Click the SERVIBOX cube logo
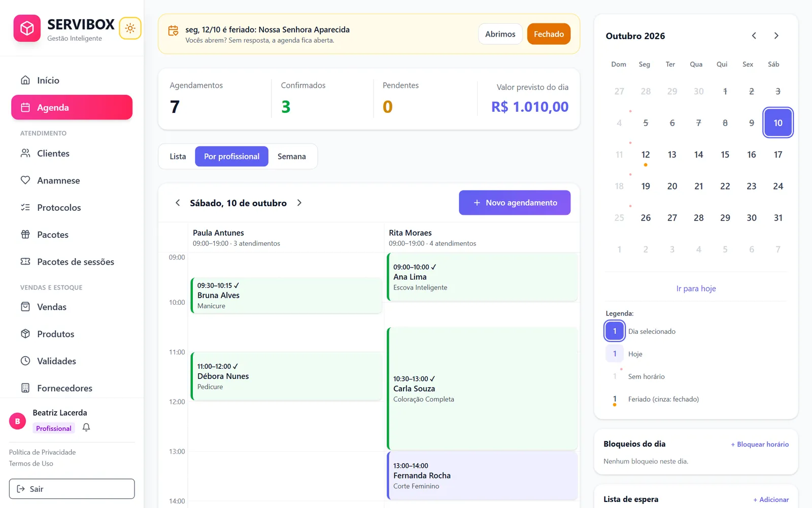 [27, 28]
